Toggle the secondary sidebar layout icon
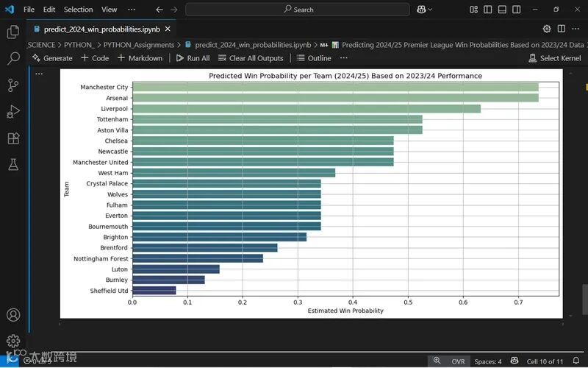Screen dimensions: 588x368 (517, 10)
